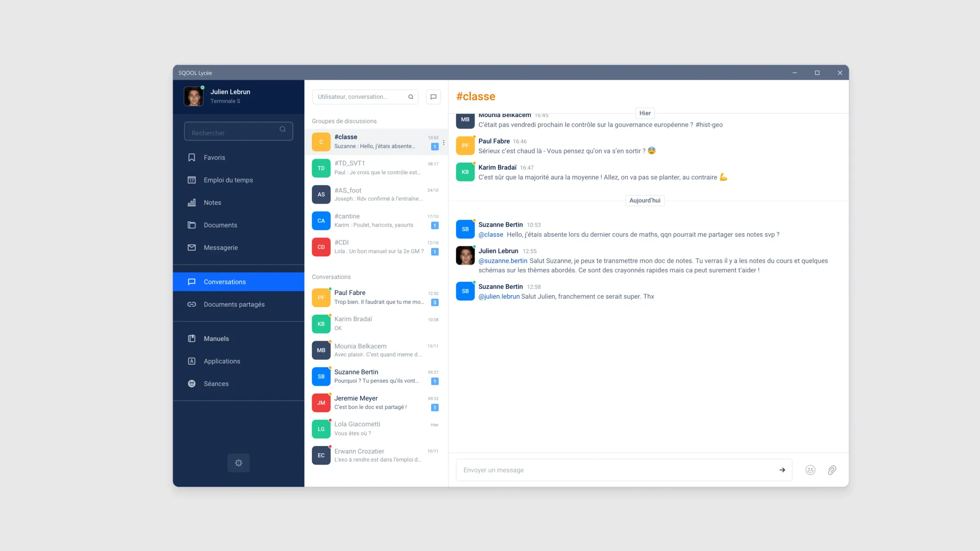Viewport: 980px width, 551px height.
Task: Select the Conversations menu item
Action: 238,282
